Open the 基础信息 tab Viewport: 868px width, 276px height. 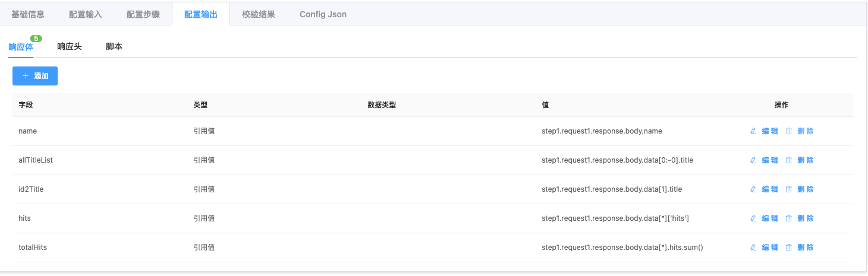[28, 14]
